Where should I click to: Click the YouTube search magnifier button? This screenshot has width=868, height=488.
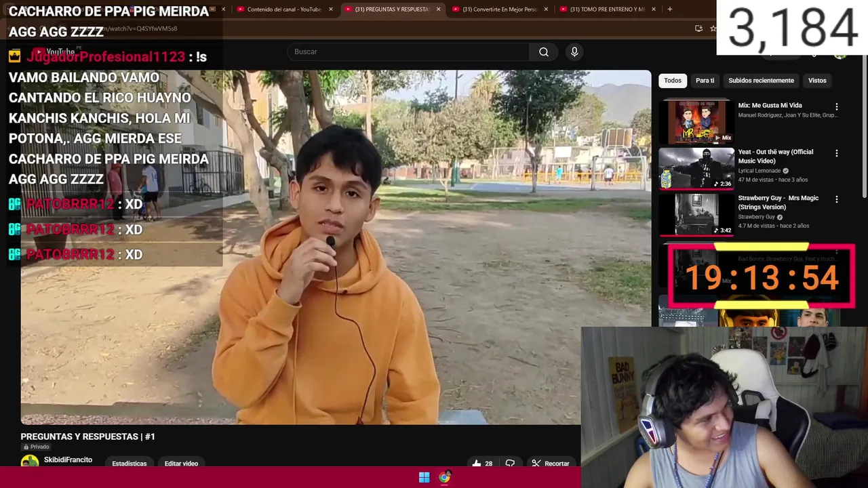543,52
